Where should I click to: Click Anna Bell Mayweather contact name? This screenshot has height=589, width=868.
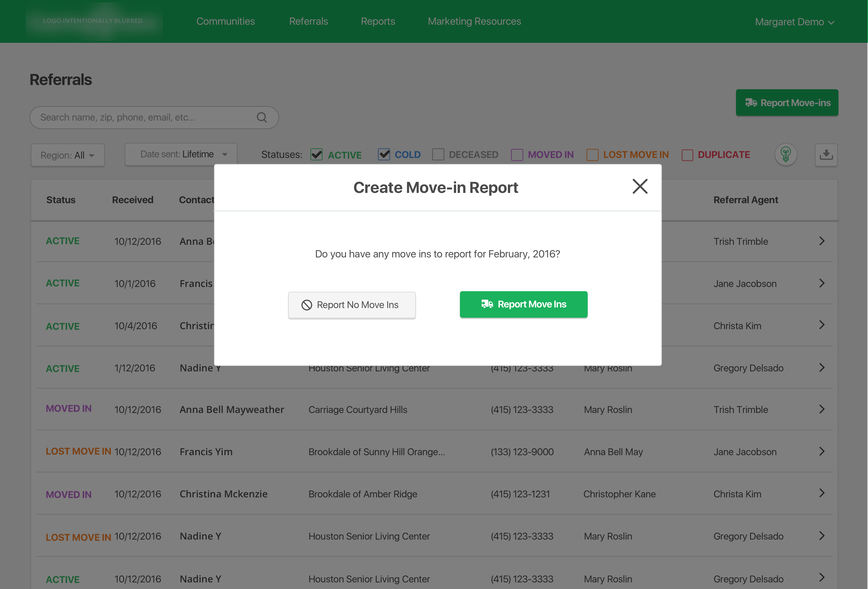(x=231, y=409)
